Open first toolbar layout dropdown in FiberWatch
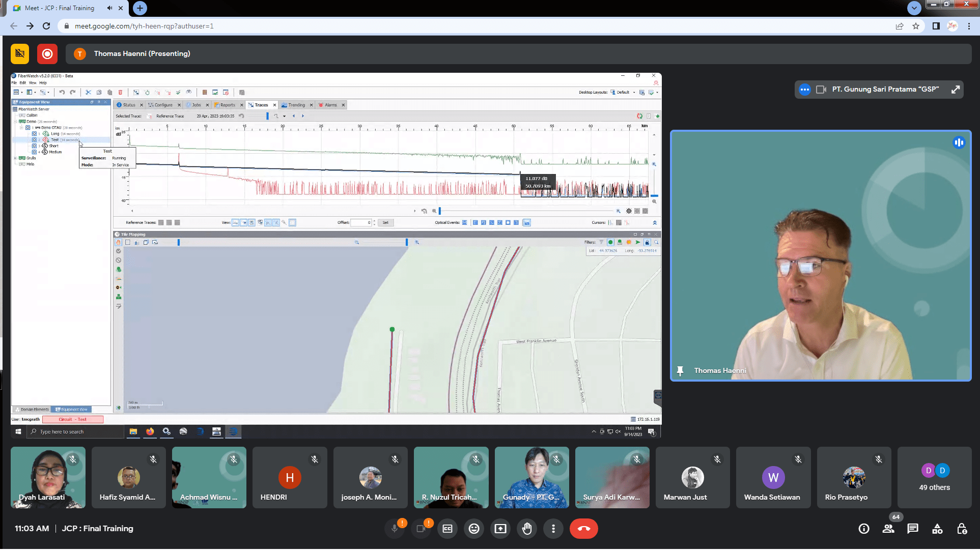Viewport: 980px width, 550px height. coord(22,93)
